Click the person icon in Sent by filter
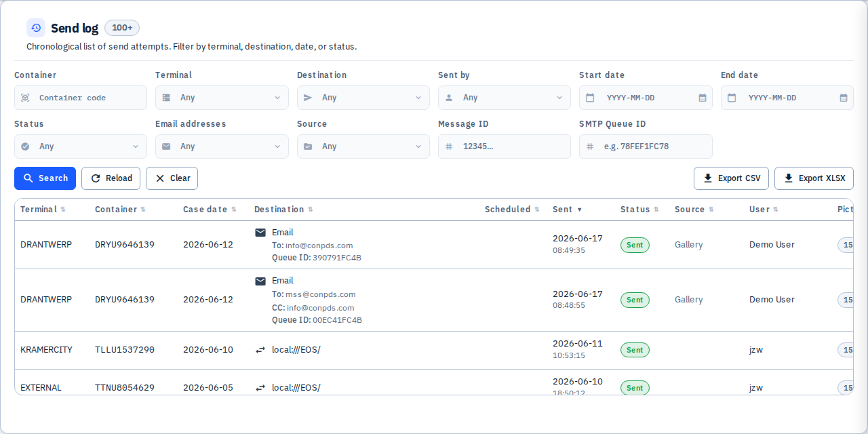868x434 pixels. 449,98
